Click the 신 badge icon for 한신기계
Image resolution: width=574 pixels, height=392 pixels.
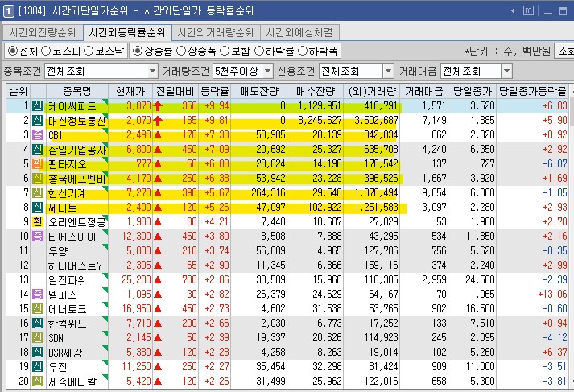(38, 193)
